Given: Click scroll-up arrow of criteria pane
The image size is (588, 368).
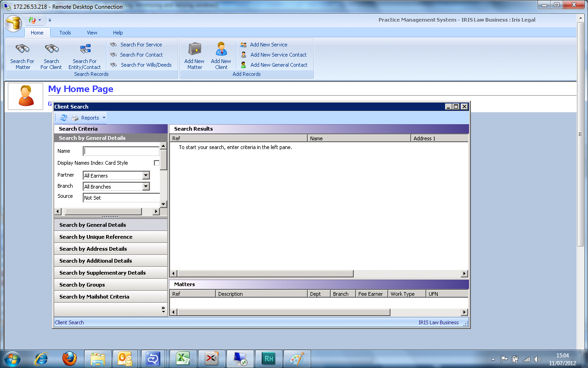Looking at the screenshot, I should click(x=163, y=146).
